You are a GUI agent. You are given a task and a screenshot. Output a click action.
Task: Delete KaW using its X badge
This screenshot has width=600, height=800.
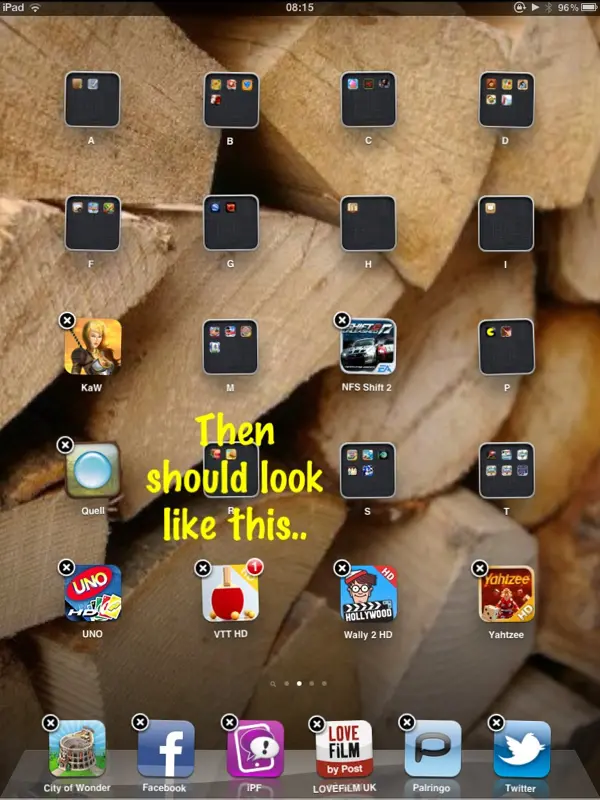(x=66, y=320)
